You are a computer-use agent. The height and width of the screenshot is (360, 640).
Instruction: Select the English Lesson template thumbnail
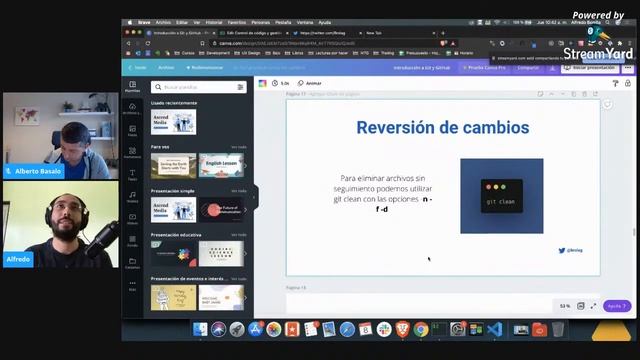(x=221, y=166)
